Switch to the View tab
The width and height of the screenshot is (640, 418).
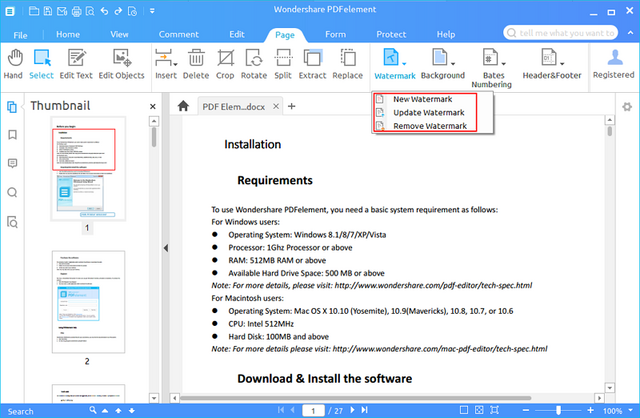[119, 35]
